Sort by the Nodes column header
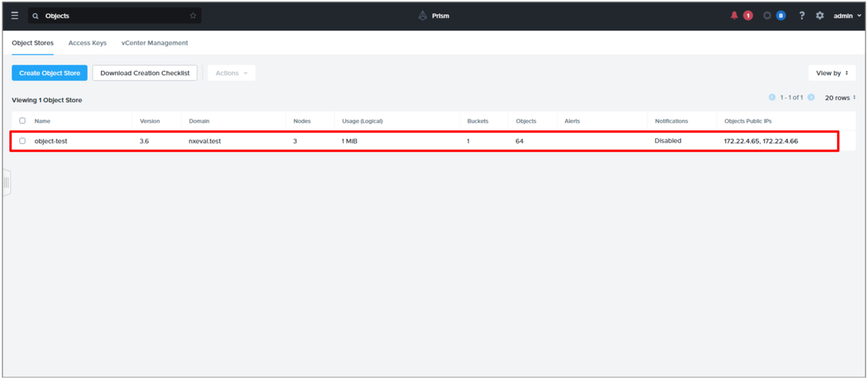The image size is (868, 379). pos(302,121)
